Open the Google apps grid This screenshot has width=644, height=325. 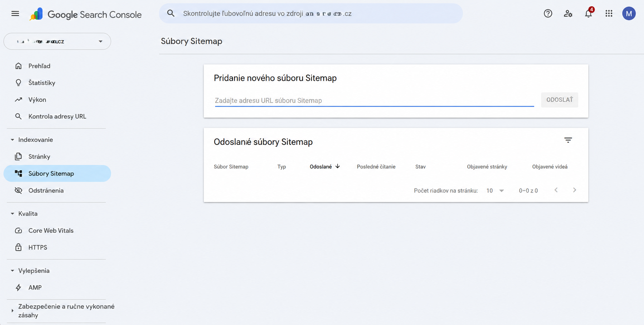(609, 13)
